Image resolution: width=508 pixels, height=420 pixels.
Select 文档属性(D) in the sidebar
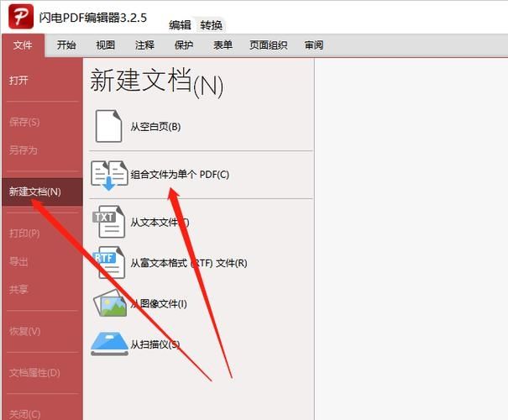point(34,373)
